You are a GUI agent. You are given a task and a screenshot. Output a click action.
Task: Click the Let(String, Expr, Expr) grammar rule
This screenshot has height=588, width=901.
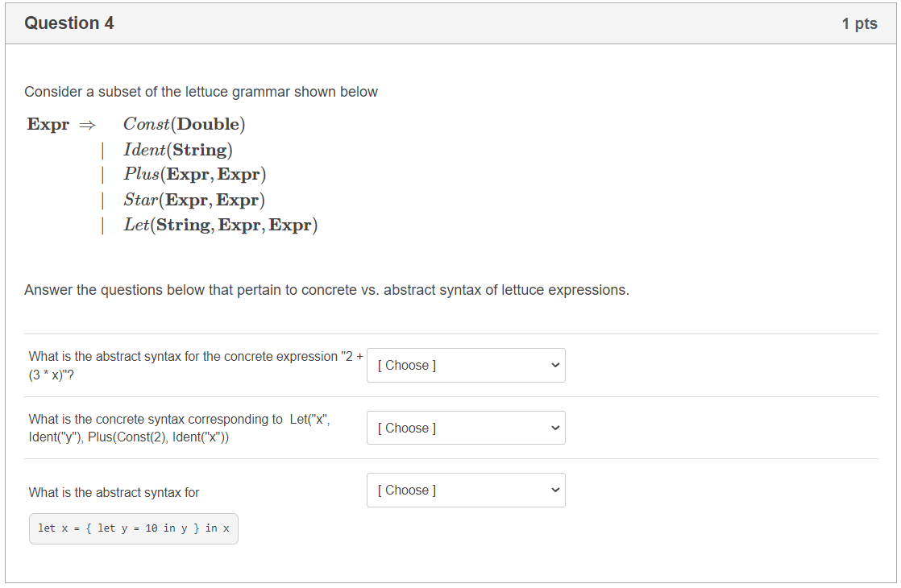pyautogui.click(x=220, y=225)
